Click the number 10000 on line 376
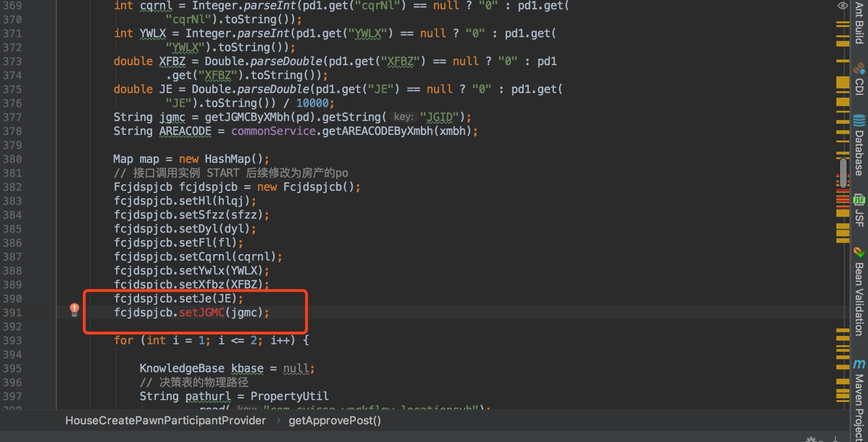Image resolution: width=868 pixels, height=442 pixels. click(x=312, y=103)
